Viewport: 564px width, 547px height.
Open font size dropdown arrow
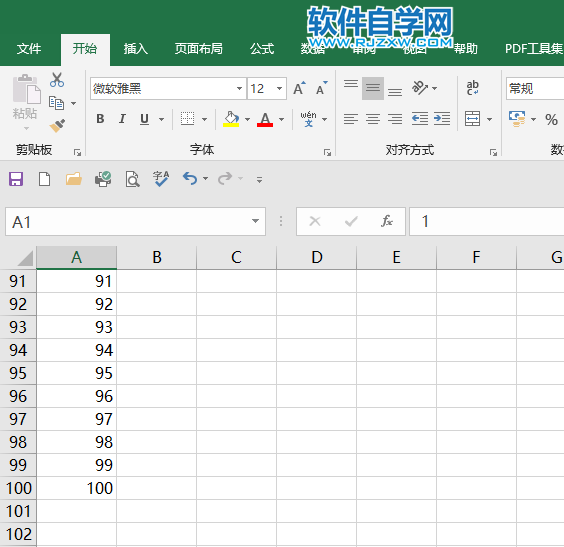pyautogui.click(x=279, y=88)
